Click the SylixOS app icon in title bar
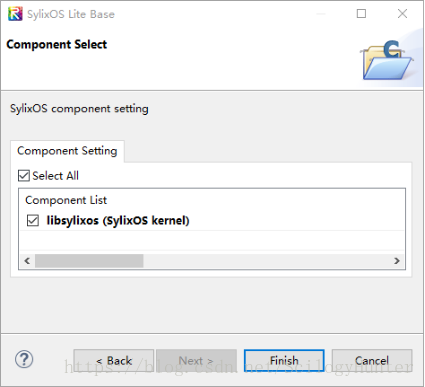Screen dimensions: 425x387 pyautogui.click(x=15, y=14)
